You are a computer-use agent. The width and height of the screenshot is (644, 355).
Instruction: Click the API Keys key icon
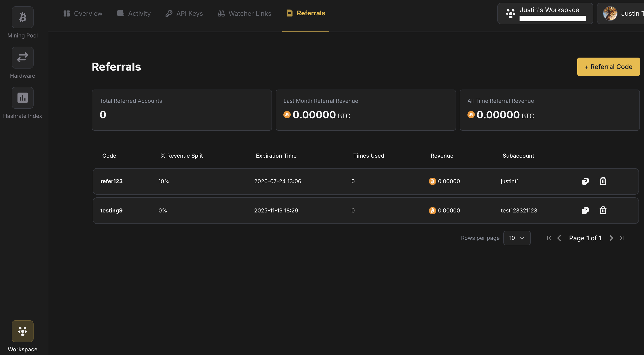(x=169, y=13)
